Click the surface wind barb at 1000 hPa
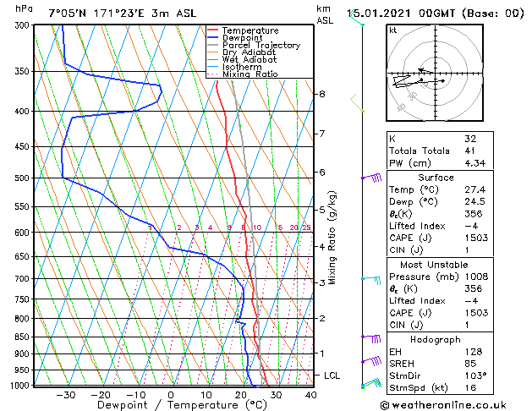This screenshot has height=411, width=532. point(371,384)
